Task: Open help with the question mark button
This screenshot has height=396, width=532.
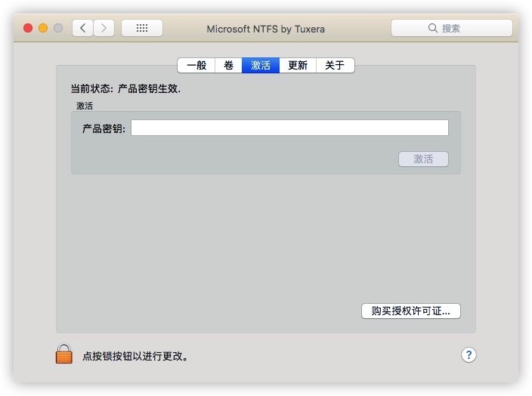Action: [x=469, y=355]
